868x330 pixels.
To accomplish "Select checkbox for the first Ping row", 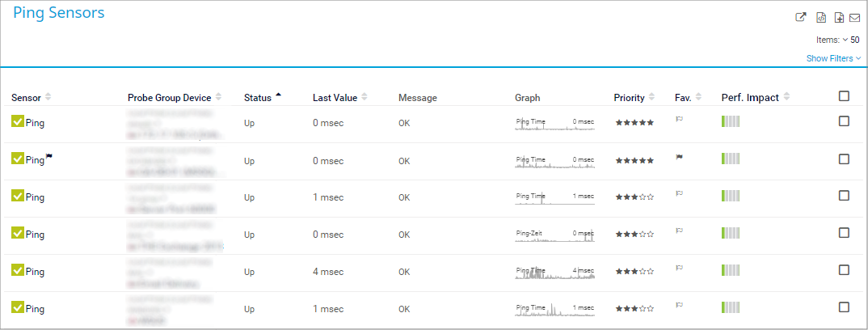I will 844,121.
